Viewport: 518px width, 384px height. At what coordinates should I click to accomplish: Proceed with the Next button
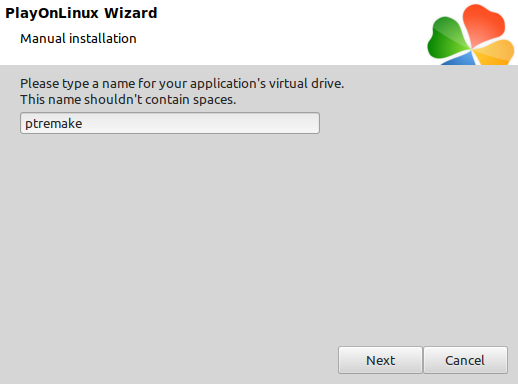380,360
